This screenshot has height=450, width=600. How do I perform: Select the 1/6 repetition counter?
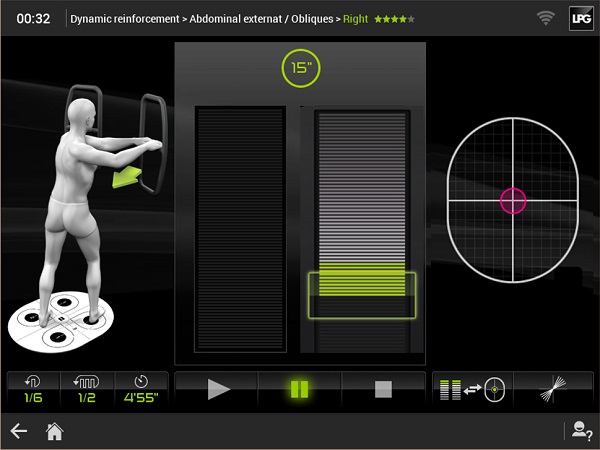pos(33,389)
